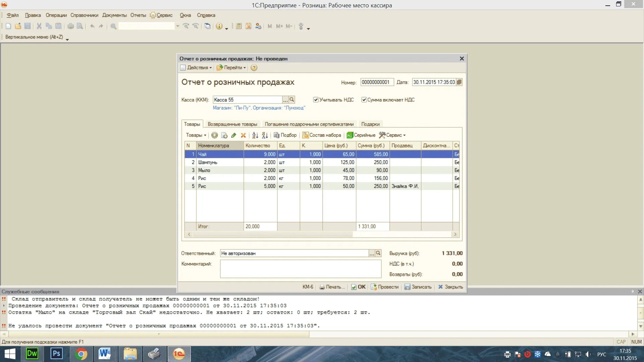Open the Действия dropdown menu
The width and height of the screenshot is (644, 362).
tap(199, 68)
